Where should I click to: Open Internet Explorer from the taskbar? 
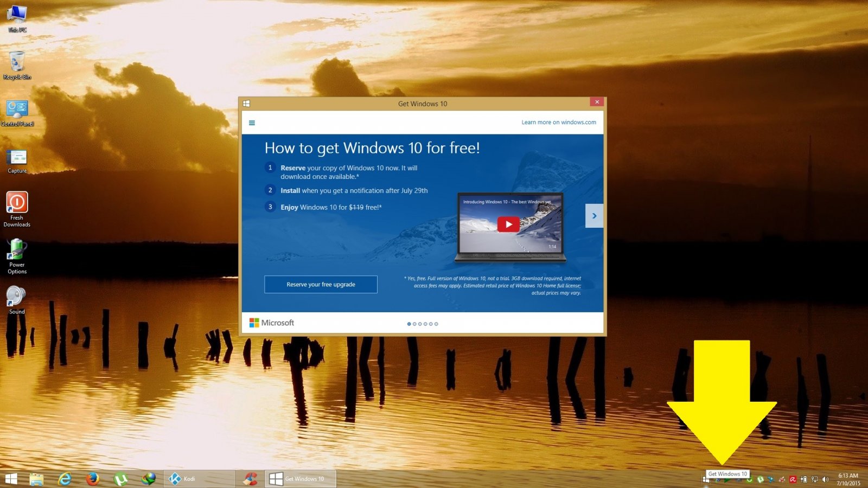(x=65, y=479)
